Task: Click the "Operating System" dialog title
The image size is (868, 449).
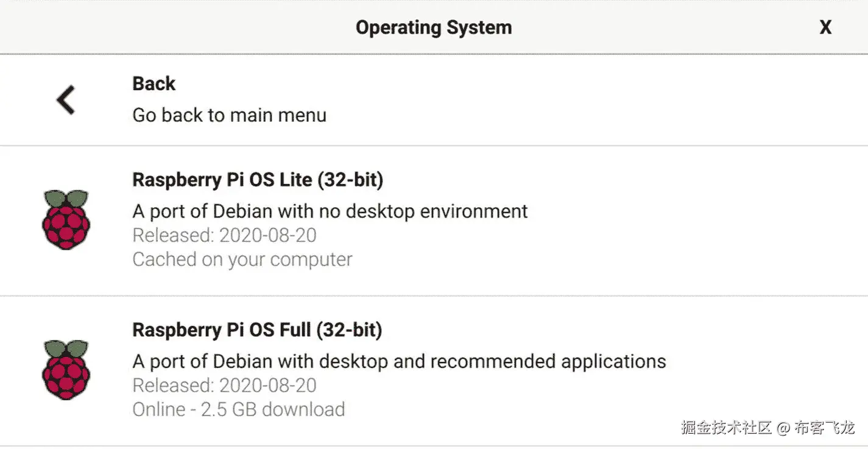Action: [434, 27]
